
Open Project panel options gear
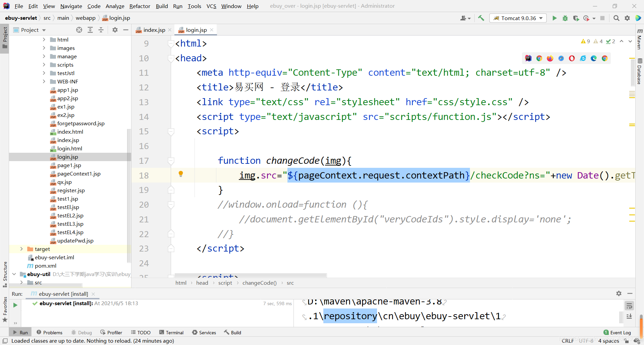[x=115, y=30]
